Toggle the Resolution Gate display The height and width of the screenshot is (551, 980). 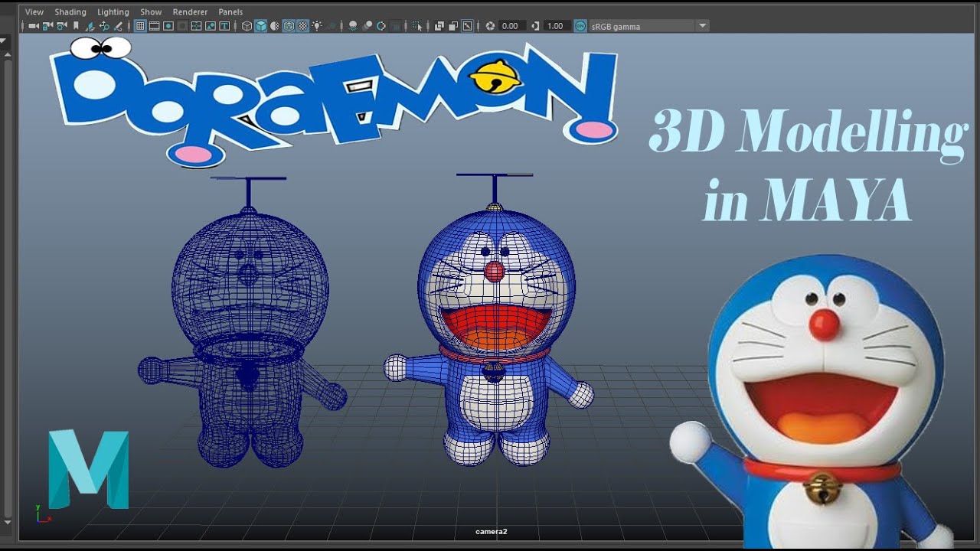click(168, 26)
